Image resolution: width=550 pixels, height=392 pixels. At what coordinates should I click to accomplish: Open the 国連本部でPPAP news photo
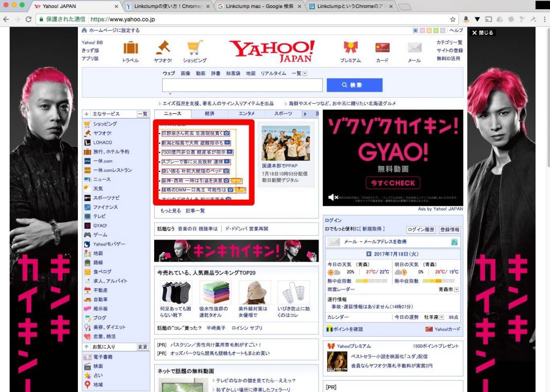click(x=285, y=143)
